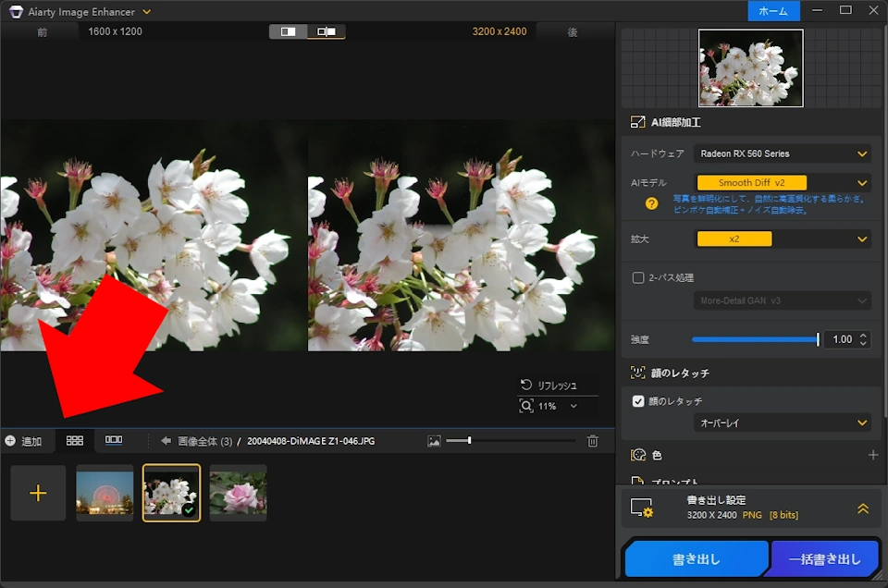Screen dimensions: 888x588
Task: Click the 顔のレタッチ face retouch section icon
Action: (x=636, y=373)
